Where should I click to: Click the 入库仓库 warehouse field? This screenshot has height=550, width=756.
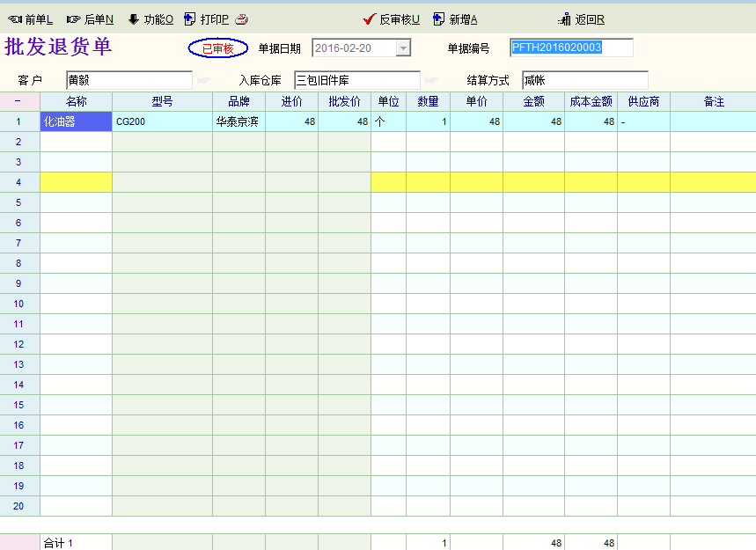[356, 80]
